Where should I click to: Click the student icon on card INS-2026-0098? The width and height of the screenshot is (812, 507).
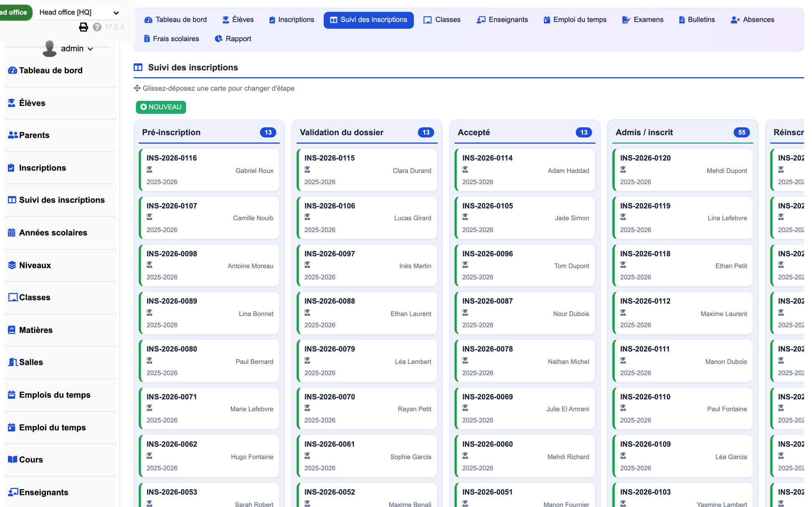(149, 265)
